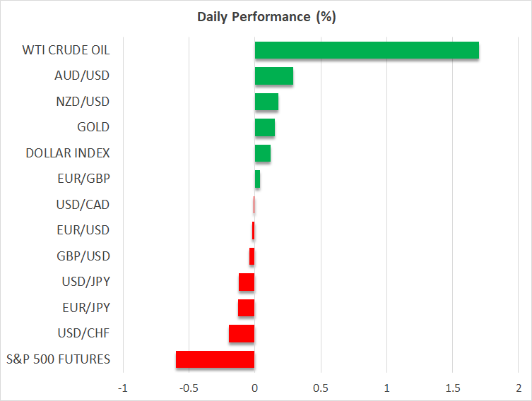The height and width of the screenshot is (401, 532).
Task: Click the 0 axis tick label
Action: tap(254, 388)
